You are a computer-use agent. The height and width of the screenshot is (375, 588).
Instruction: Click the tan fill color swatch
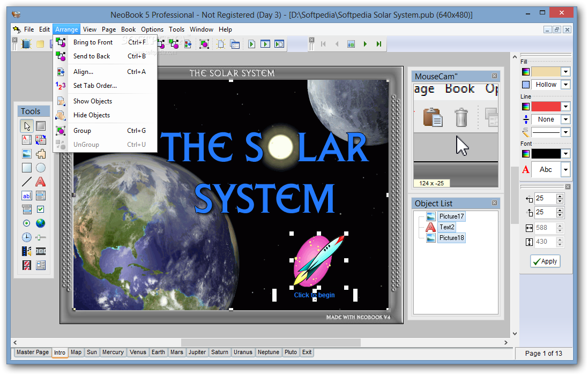[546, 72]
